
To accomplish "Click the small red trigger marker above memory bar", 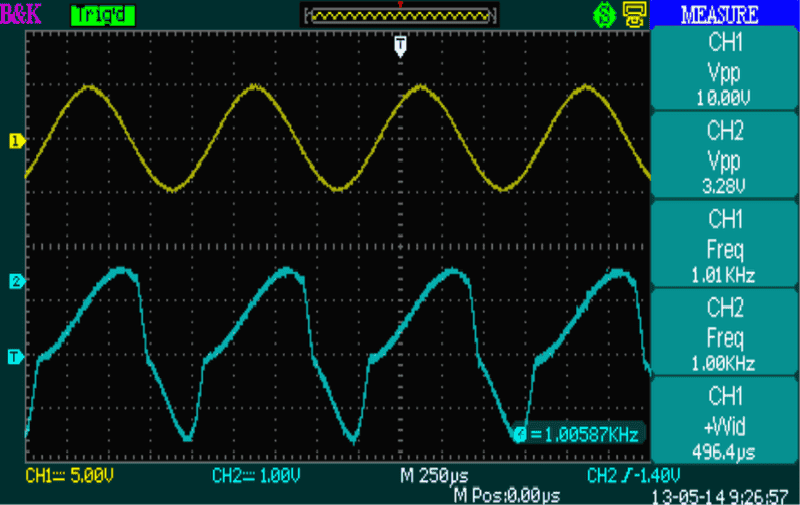I will (401, 4).
